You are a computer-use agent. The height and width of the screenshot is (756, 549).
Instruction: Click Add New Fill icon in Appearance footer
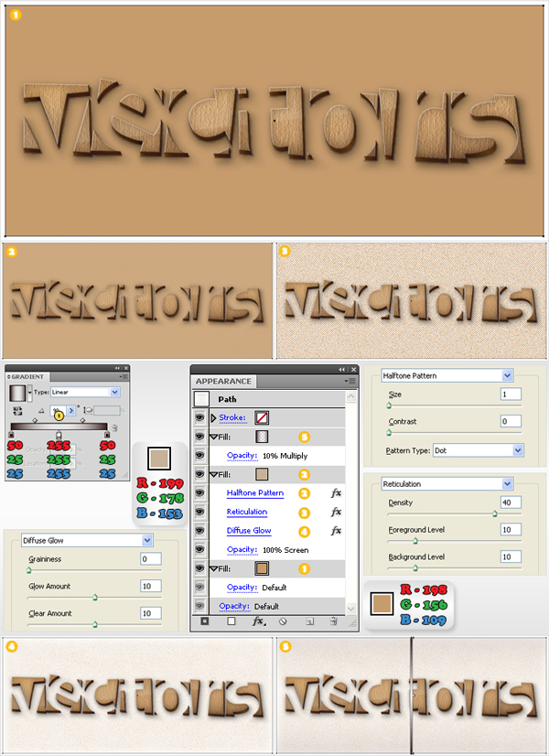point(231,621)
